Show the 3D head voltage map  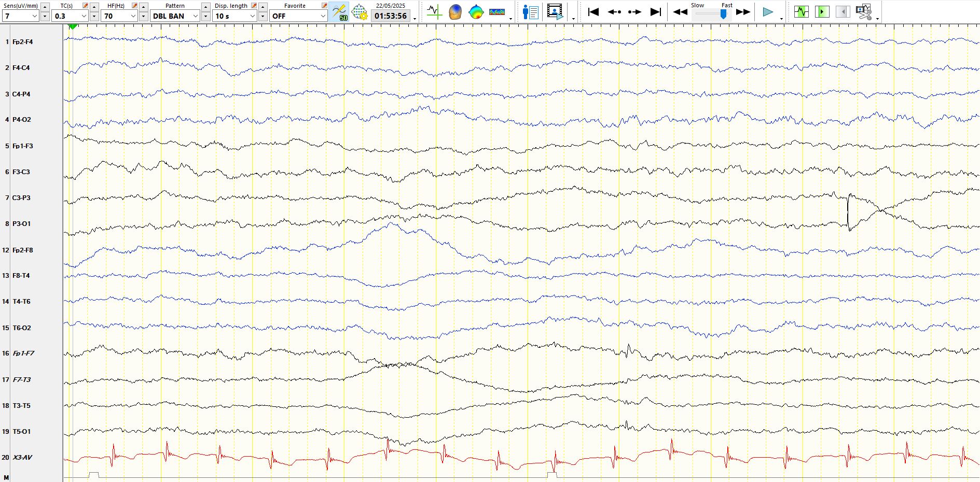(455, 12)
